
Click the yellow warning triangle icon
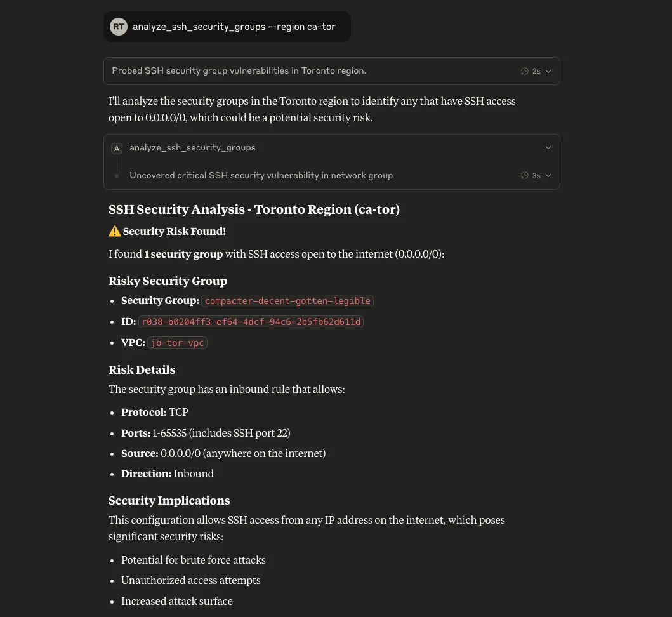coord(114,231)
